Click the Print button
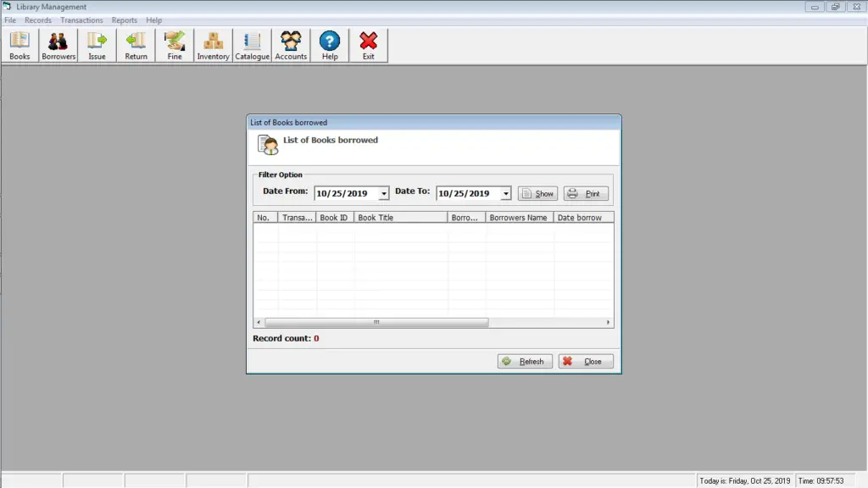Image resolution: width=868 pixels, height=488 pixels. click(586, 193)
